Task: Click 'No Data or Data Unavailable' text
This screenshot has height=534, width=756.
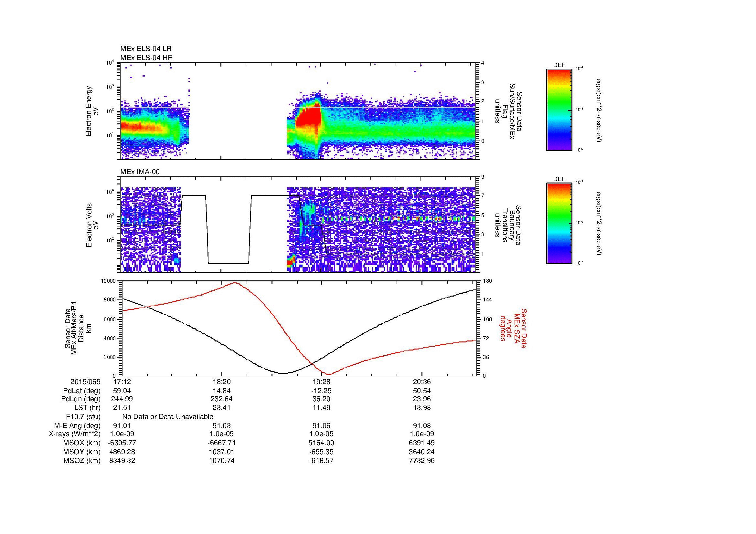Action: pyautogui.click(x=168, y=417)
